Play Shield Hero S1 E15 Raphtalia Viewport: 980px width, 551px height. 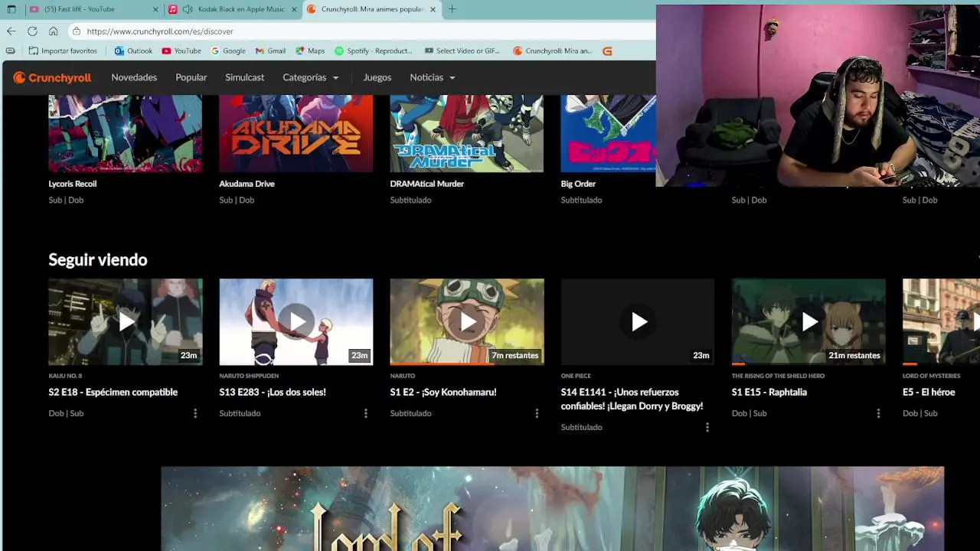click(808, 321)
